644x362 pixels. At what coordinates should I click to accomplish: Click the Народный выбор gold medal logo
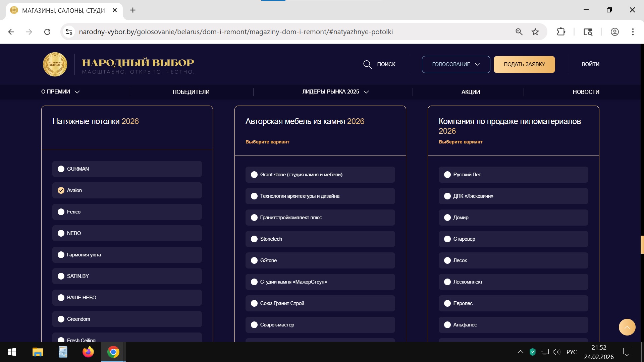(55, 64)
